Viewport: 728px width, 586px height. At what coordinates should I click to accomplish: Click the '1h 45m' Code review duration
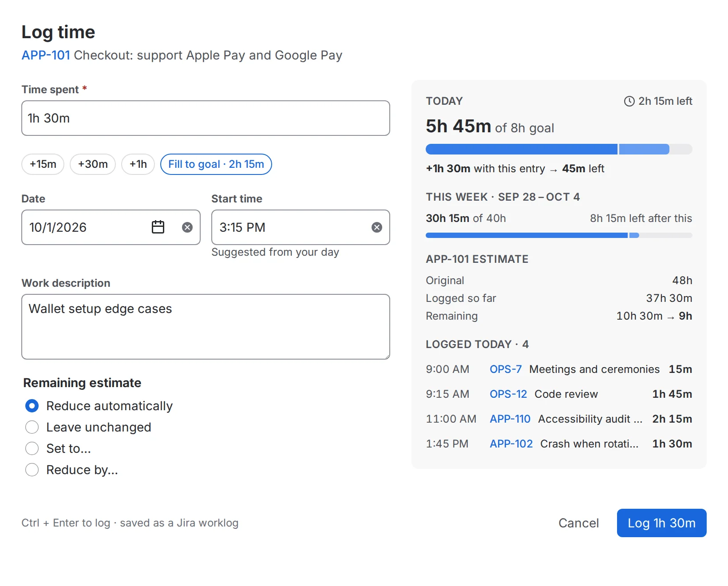coord(672,394)
